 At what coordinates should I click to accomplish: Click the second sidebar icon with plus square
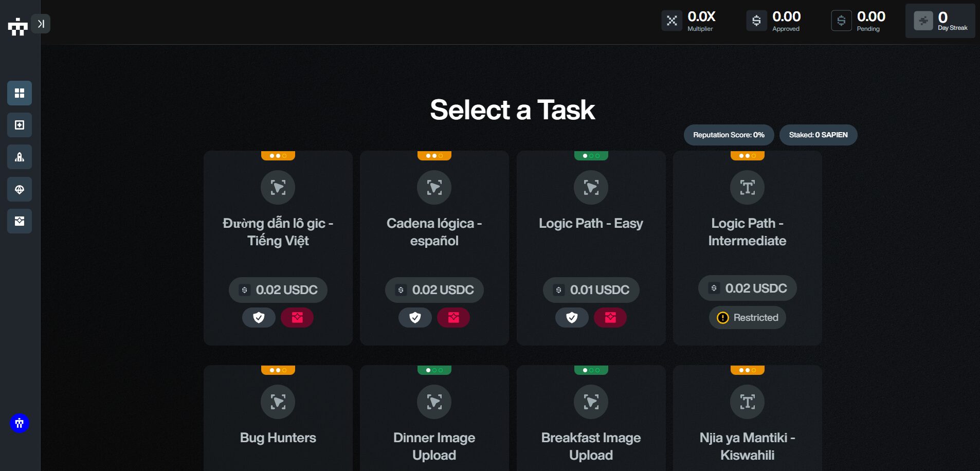coord(20,125)
